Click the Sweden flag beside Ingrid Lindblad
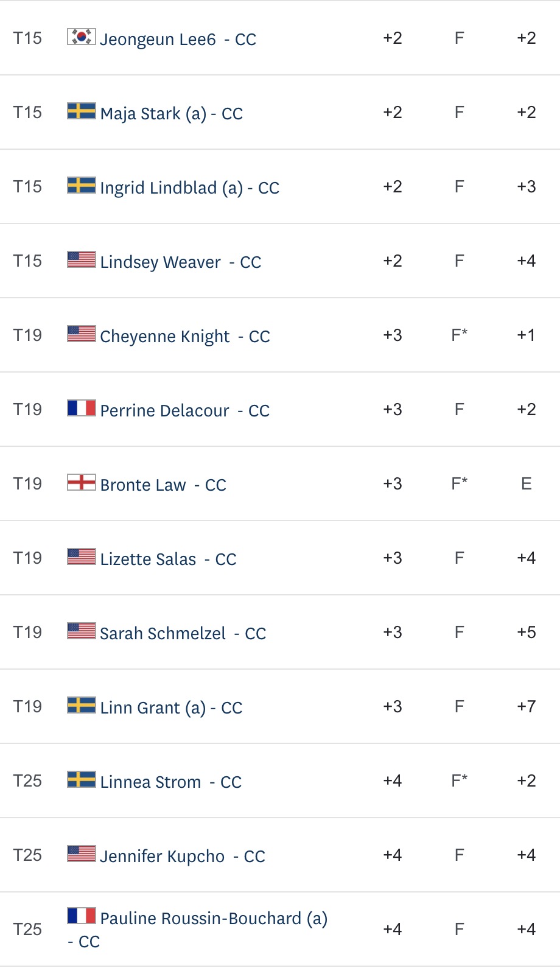The height and width of the screenshot is (968, 560). pyautogui.click(x=81, y=185)
